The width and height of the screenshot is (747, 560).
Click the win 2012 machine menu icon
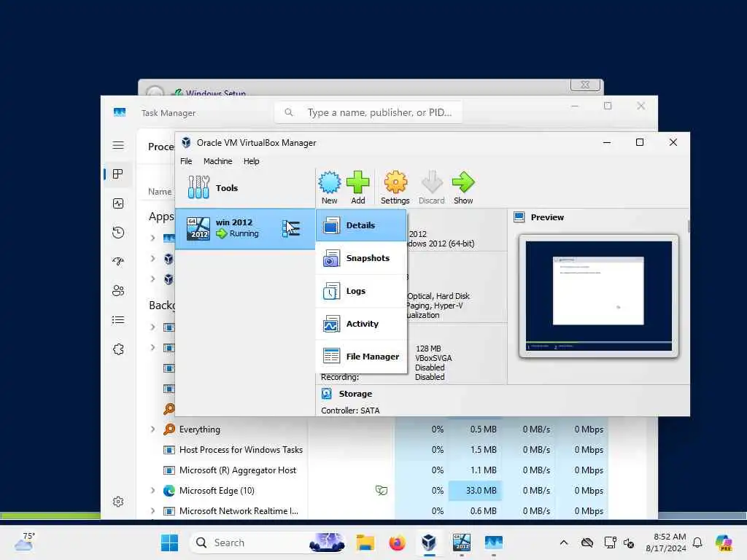[x=291, y=228]
